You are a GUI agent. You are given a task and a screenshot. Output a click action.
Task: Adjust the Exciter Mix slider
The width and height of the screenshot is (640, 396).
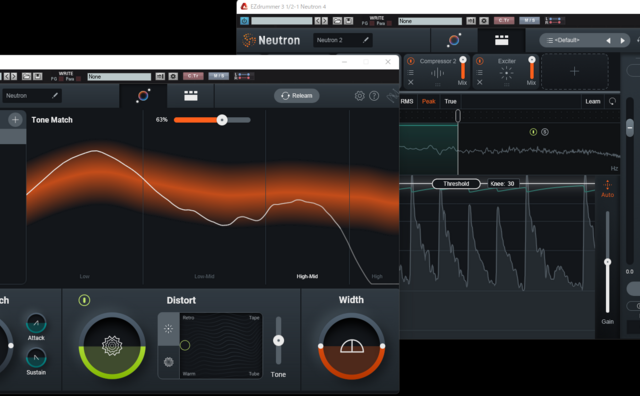(x=532, y=69)
